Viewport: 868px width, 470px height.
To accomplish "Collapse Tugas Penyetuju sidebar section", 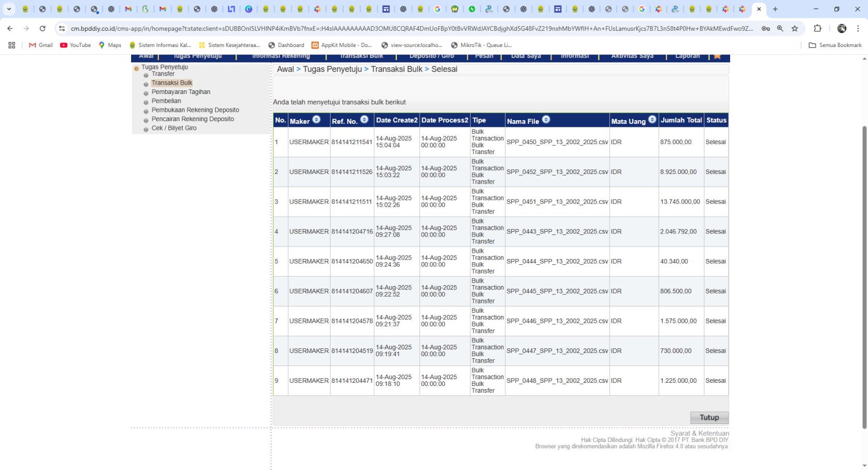I will point(137,68).
